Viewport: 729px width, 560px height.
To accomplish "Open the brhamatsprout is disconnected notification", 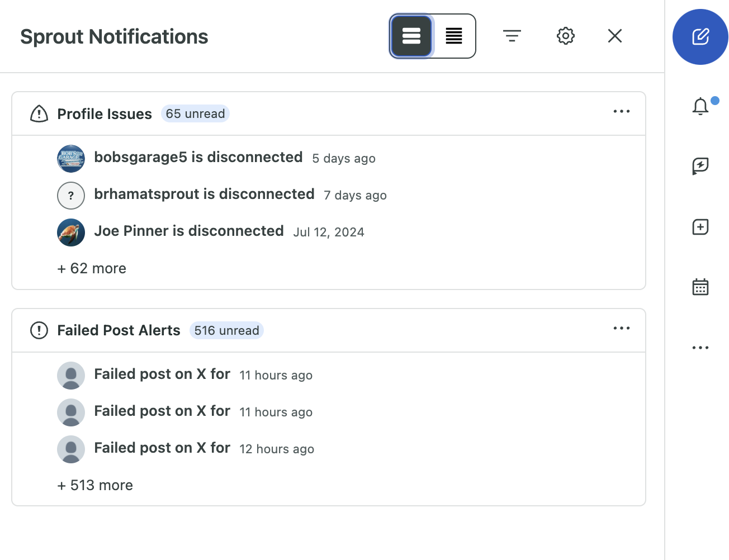I will [204, 194].
